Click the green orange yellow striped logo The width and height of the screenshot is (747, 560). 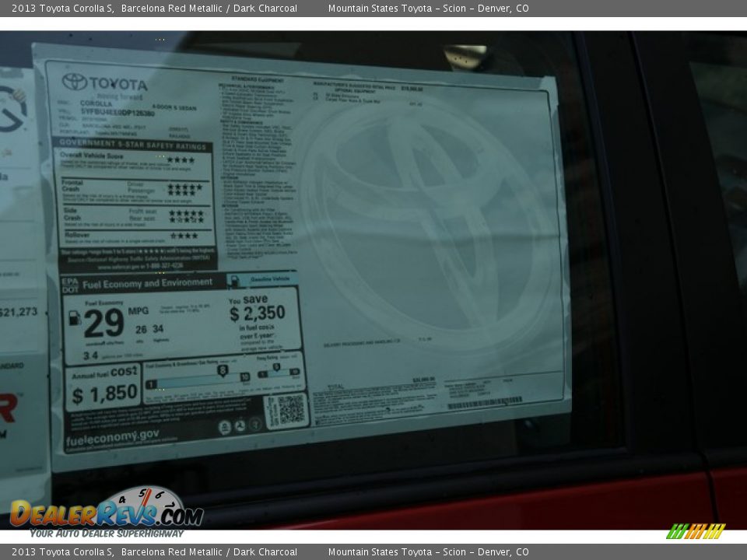click(696, 531)
